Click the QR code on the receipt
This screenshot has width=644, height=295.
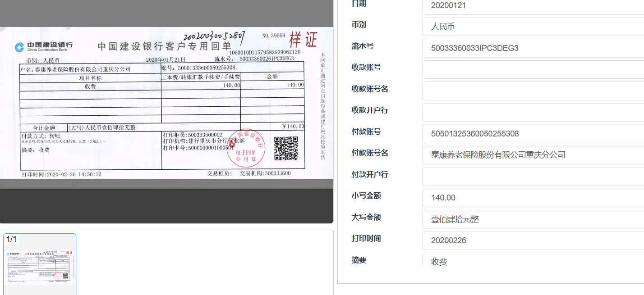pos(286,148)
